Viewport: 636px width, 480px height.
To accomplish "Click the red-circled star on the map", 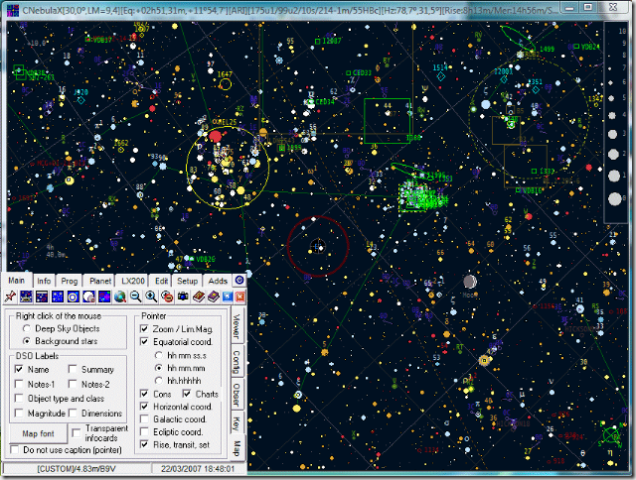I will (318, 246).
